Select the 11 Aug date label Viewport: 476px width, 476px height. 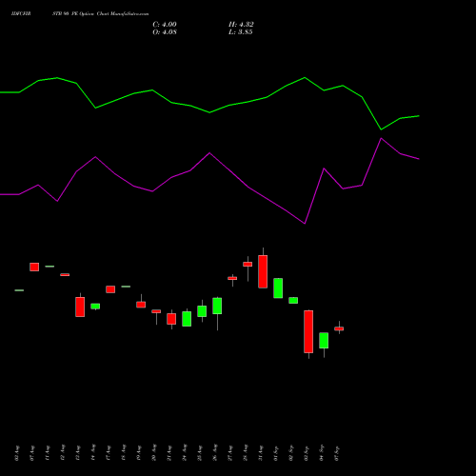coord(48,453)
